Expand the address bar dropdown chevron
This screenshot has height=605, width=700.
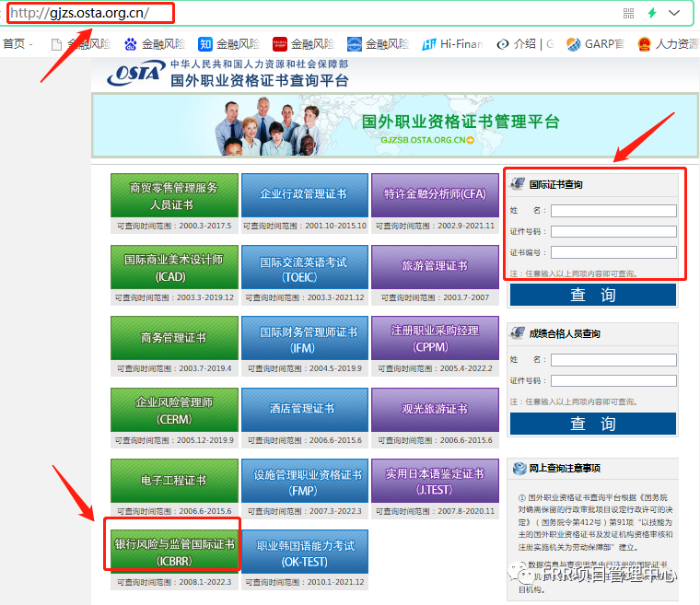point(675,13)
